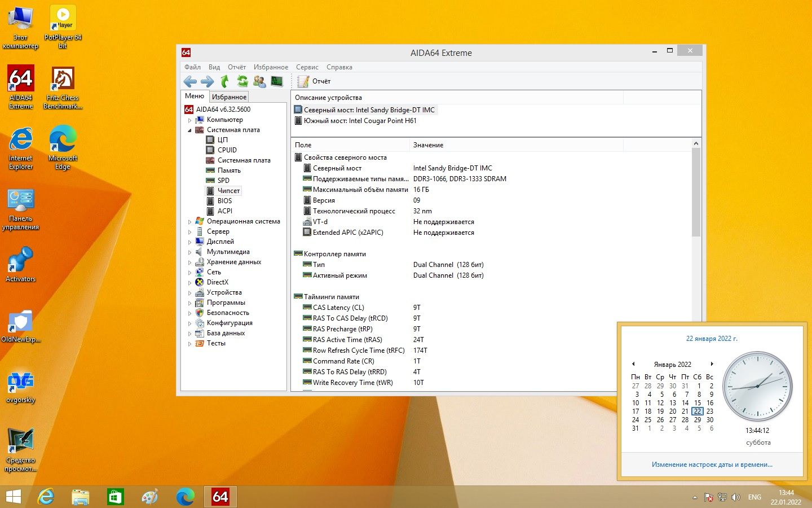Click the blue Forward arrow in AIDA64 toolbar

point(208,81)
